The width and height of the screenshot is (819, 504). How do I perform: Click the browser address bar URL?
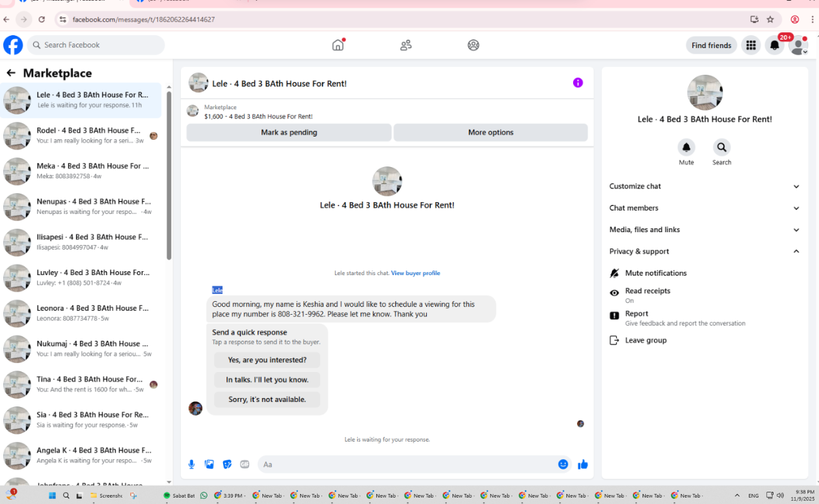tap(144, 20)
